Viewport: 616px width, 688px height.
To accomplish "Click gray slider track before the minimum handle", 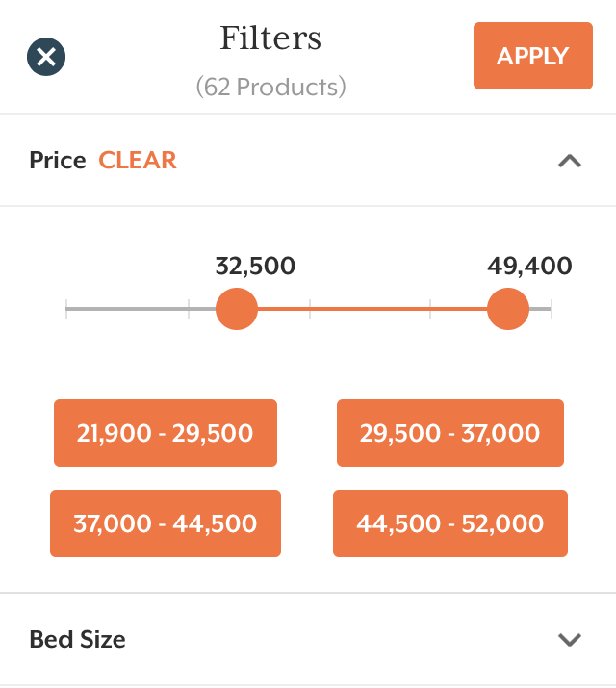I will 141,309.
